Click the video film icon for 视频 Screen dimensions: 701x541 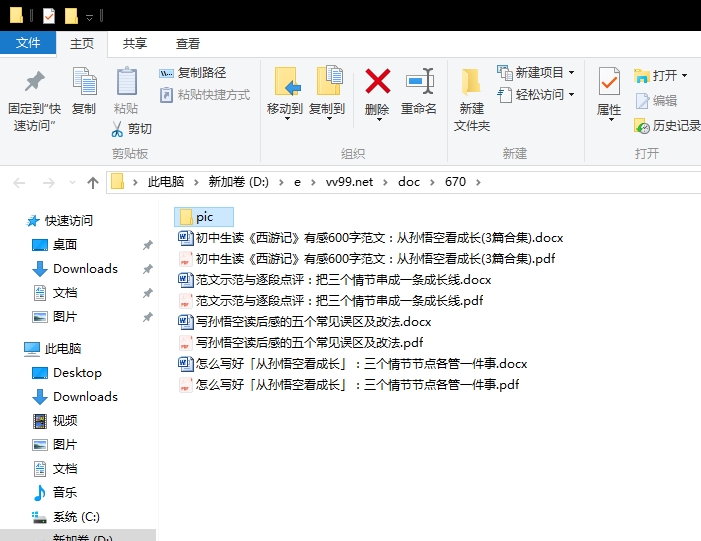40,421
